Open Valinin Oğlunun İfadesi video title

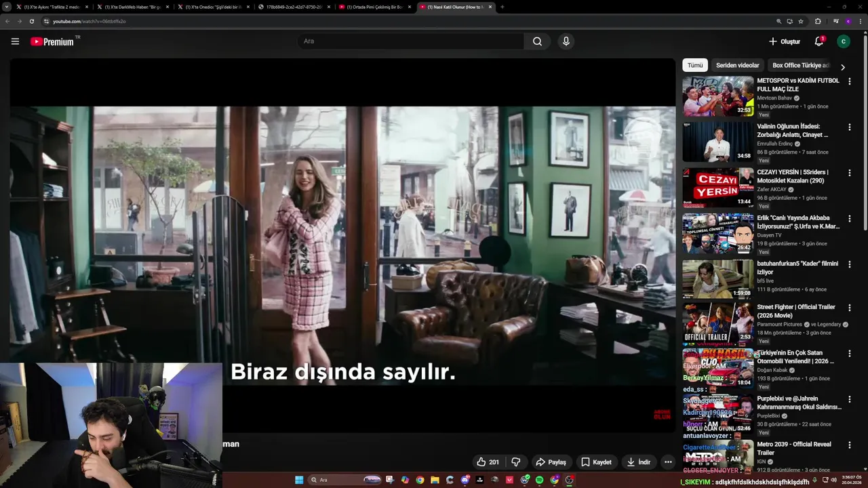point(792,131)
